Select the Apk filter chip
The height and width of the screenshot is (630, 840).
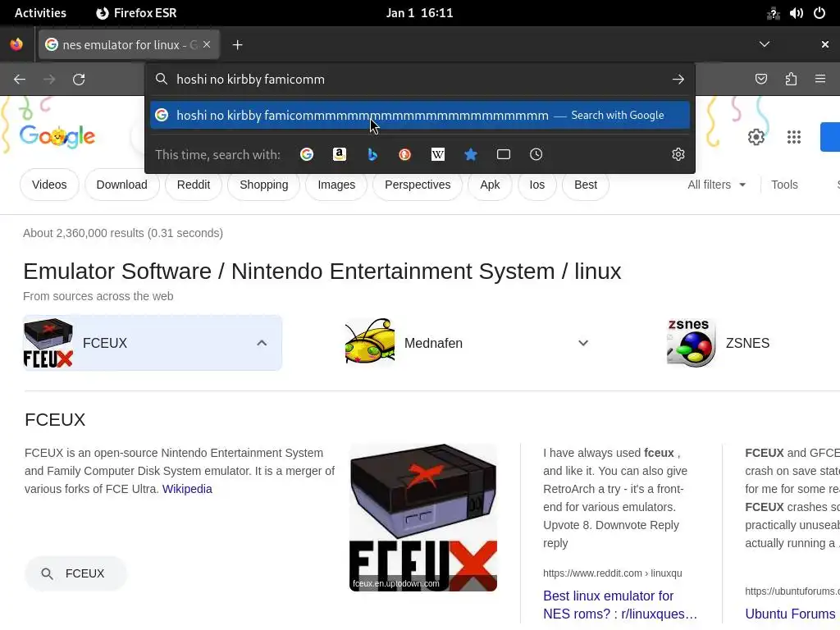coord(490,185)
